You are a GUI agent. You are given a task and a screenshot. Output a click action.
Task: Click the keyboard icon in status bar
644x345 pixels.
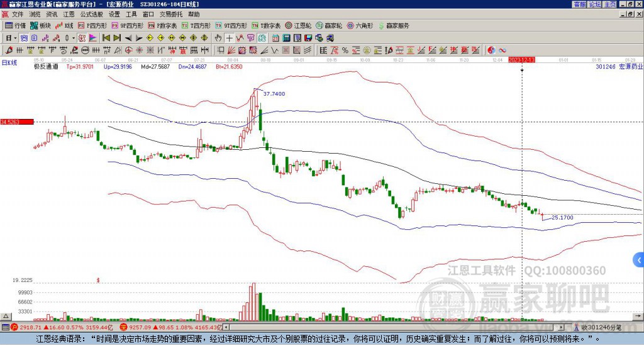pyautogui.click(x=5, y=327)
